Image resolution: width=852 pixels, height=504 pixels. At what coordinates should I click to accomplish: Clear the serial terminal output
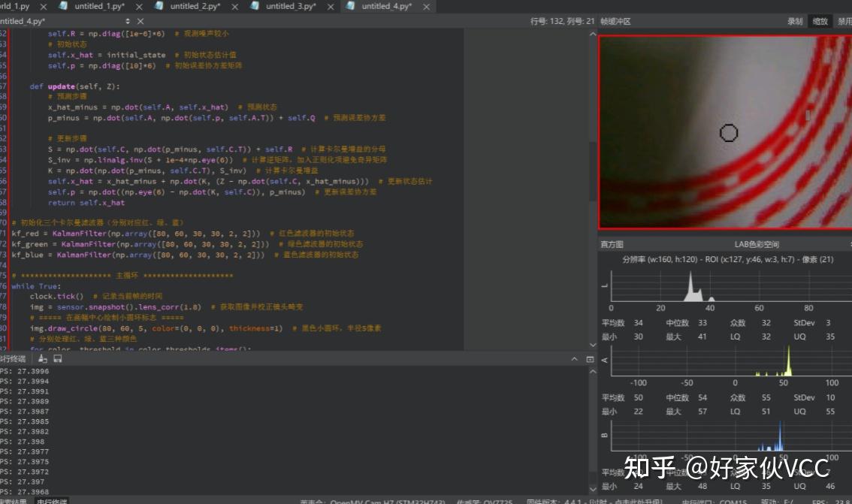tap(42, 359)
